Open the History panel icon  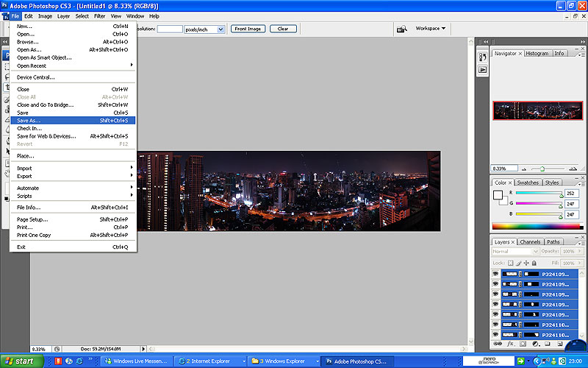(x=483, y=57)
